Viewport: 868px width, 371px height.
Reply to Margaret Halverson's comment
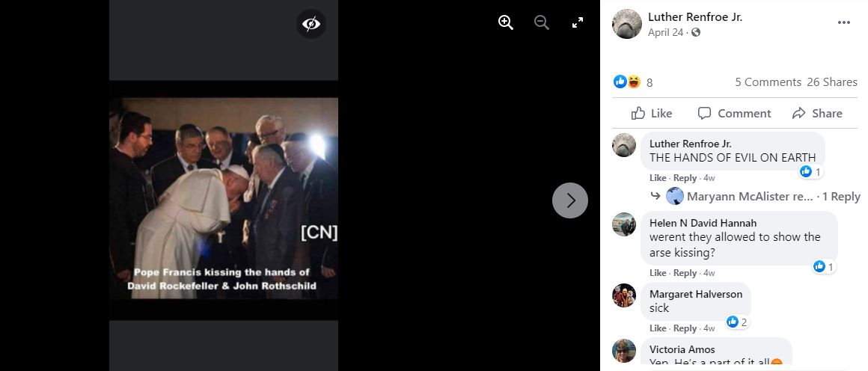[685, 328]
